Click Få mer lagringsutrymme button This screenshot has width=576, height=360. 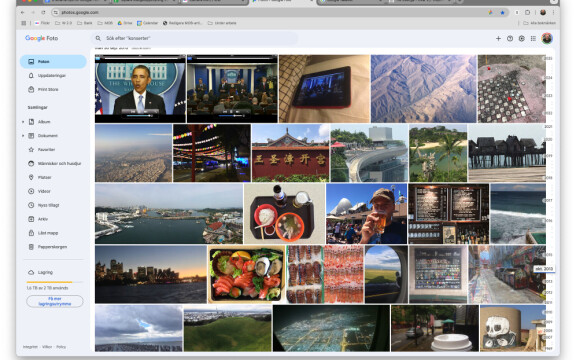(x=55, y=301)
